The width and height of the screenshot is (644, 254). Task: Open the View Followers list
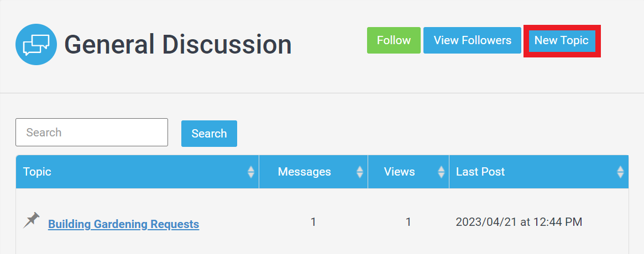472,40
